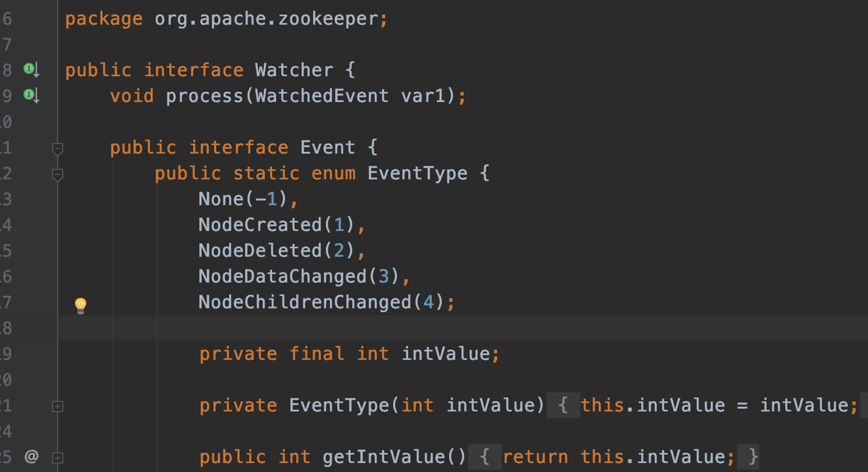Expand the EventType constructor fold marker
The height and width of the screenshot is (472, 868).
click(x=57, y=406)
